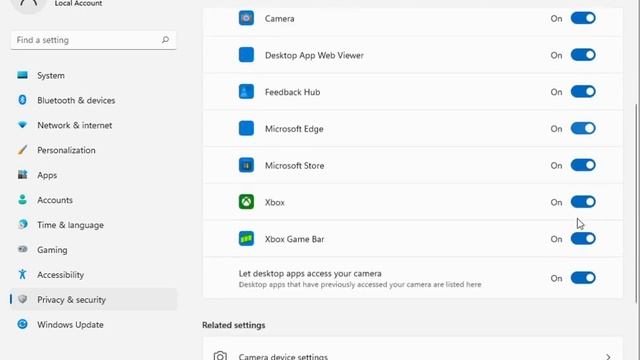Expand Camera device settings chevron
This screenshot has height=360, width=640.
pos(608,357)
